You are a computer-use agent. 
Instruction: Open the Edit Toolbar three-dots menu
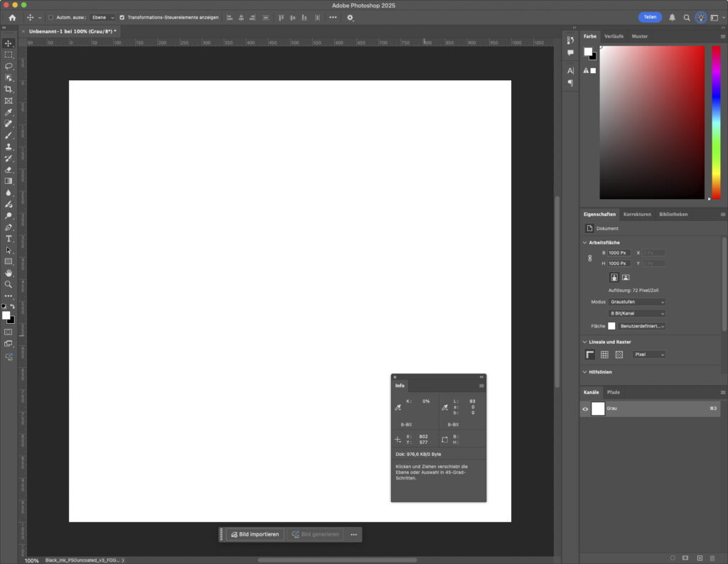(9, 296)
